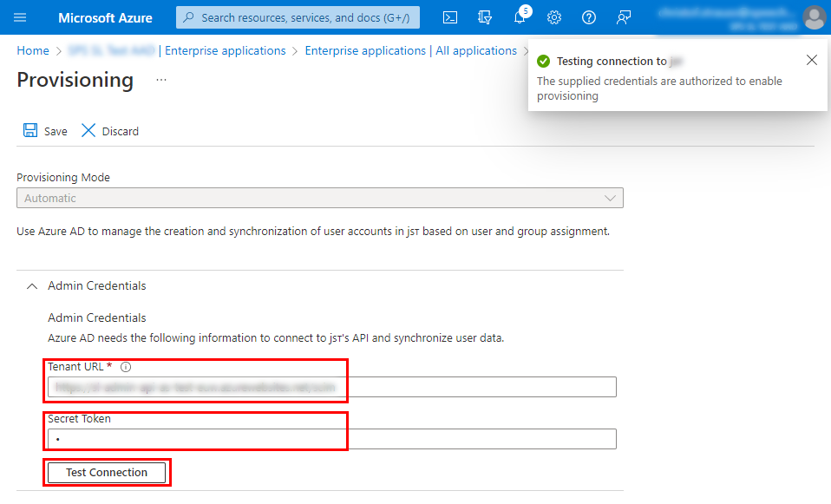Click the Provisioning page title
This screenshot has width=831, height=504.
point(75,80)
